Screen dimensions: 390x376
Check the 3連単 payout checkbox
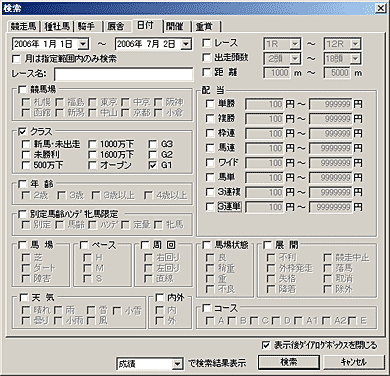tap(210, 207)
